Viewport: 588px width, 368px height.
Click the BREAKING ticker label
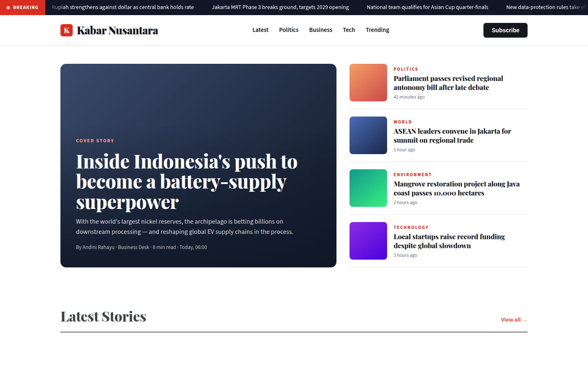(22, 7)
